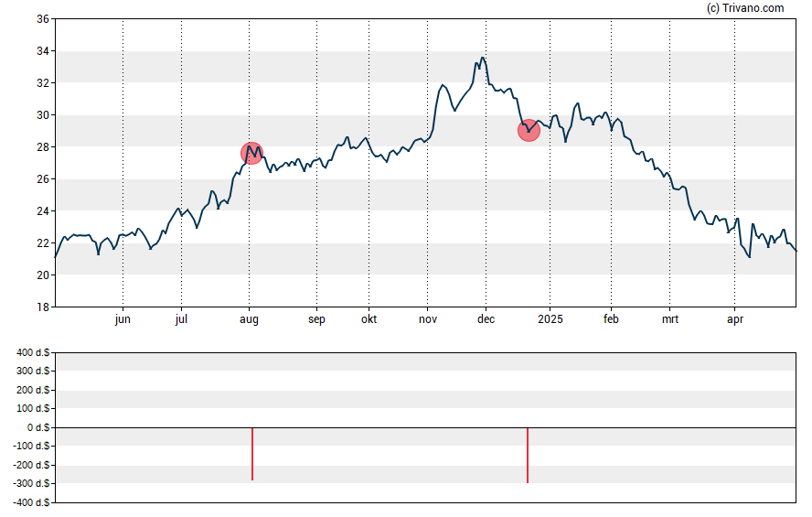Click the red marker circle near aug
This screenshot has height=517, width=812.
[252, 154]
